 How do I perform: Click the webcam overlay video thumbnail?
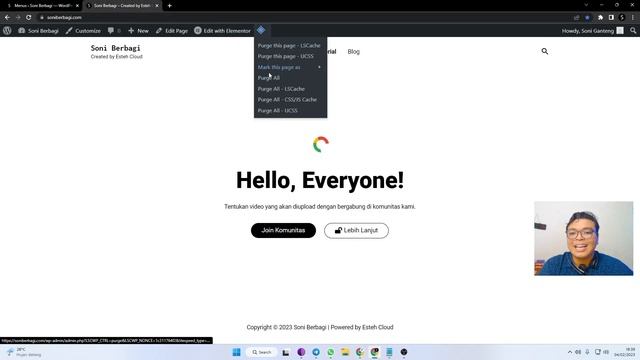pyautogui.click(x=584, y=238)
